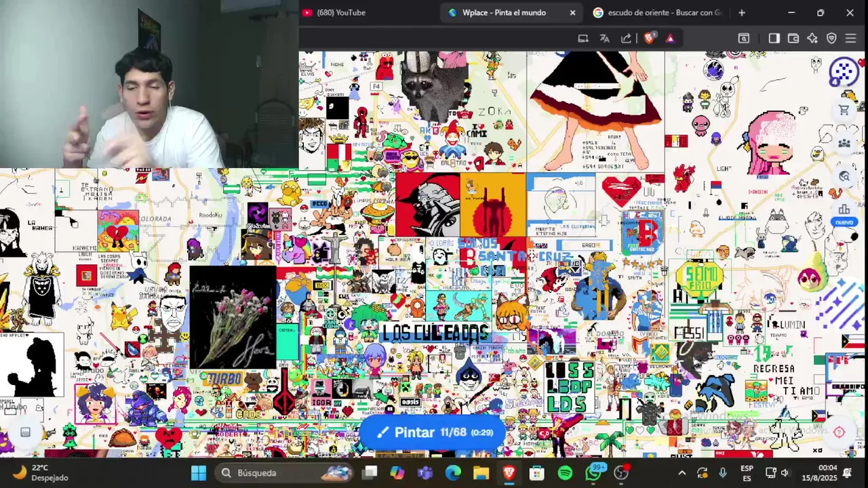Open a new browser tab

(x=741, y=12)
